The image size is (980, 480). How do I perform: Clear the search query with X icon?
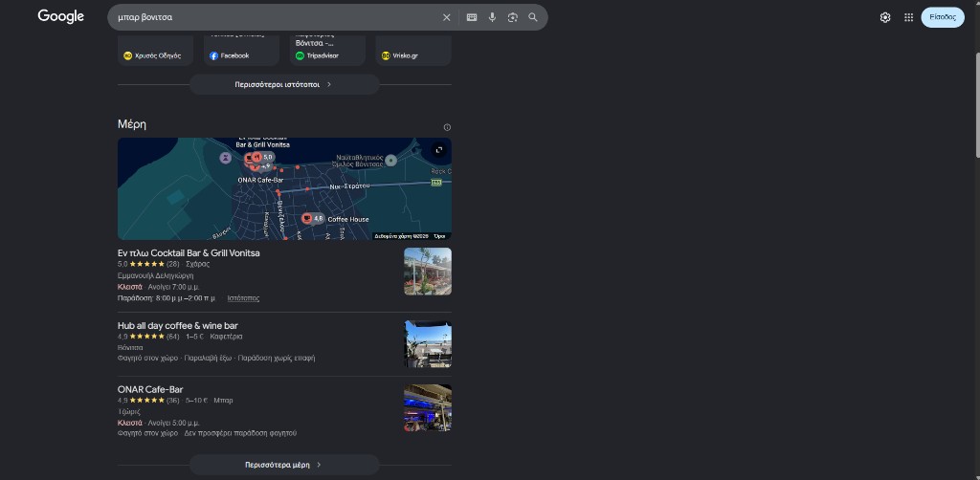tap(446, 17)
